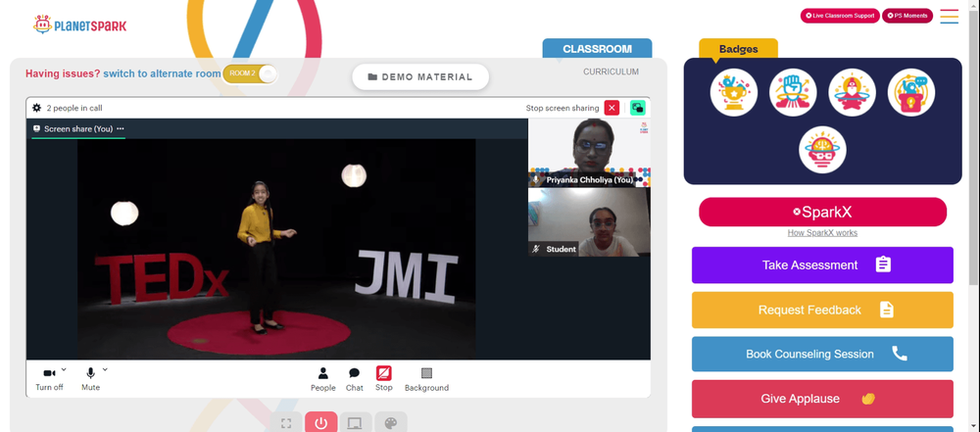Open the People panel

[x=323, y=379]
